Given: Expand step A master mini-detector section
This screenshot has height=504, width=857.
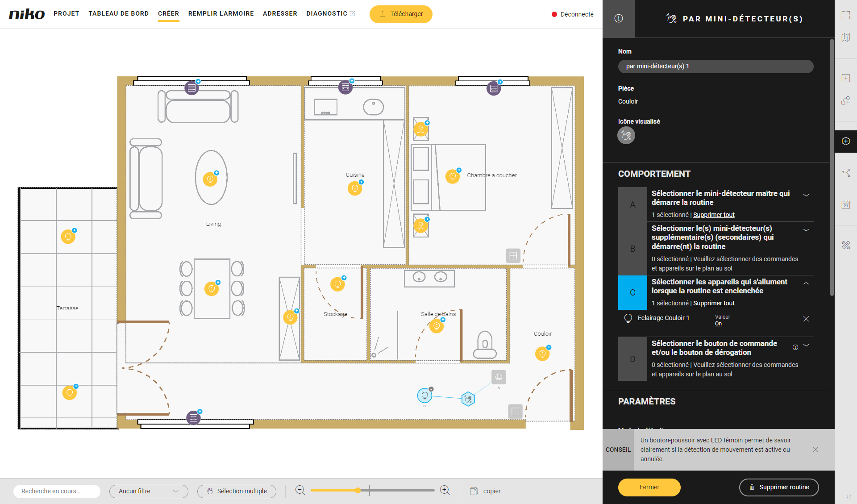Looking at the screenshot, I should pyautogui.click(x=806, y=195).
